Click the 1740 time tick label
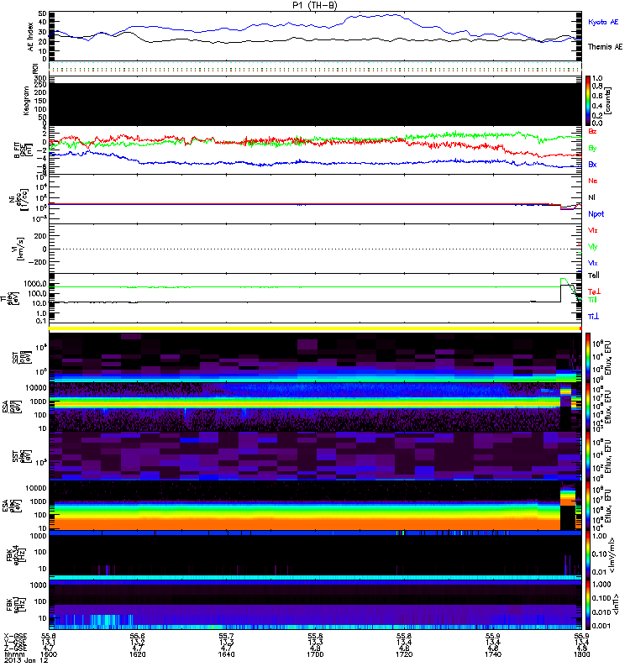 pos(491,656)
